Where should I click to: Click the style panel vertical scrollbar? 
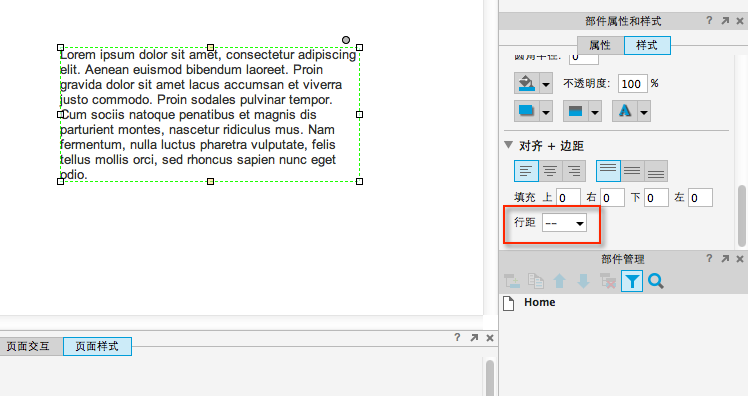(742, 215)
